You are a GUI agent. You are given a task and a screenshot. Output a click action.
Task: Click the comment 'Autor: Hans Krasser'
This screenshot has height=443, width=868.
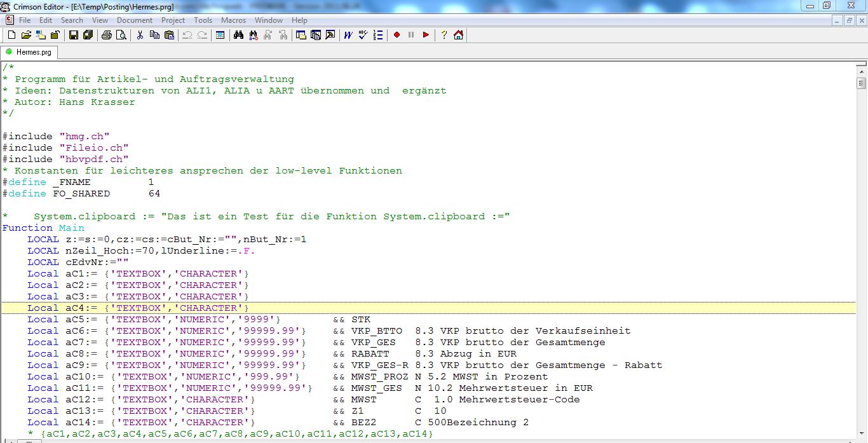pos(75,102)
